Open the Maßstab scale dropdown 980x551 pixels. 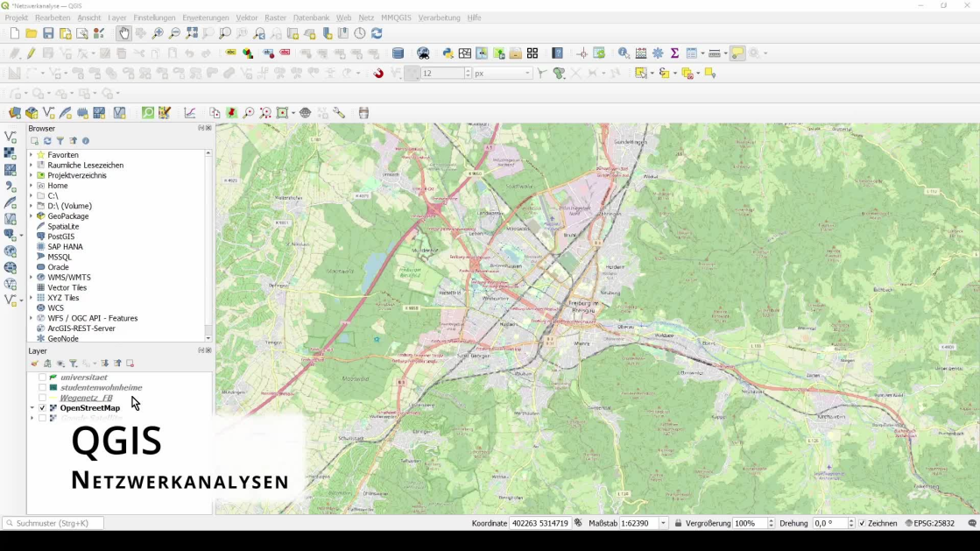click(x=663, y=523)
